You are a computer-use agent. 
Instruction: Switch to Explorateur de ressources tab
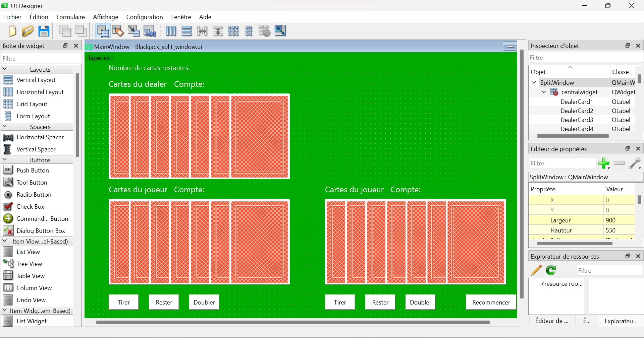tap(621, 321)
